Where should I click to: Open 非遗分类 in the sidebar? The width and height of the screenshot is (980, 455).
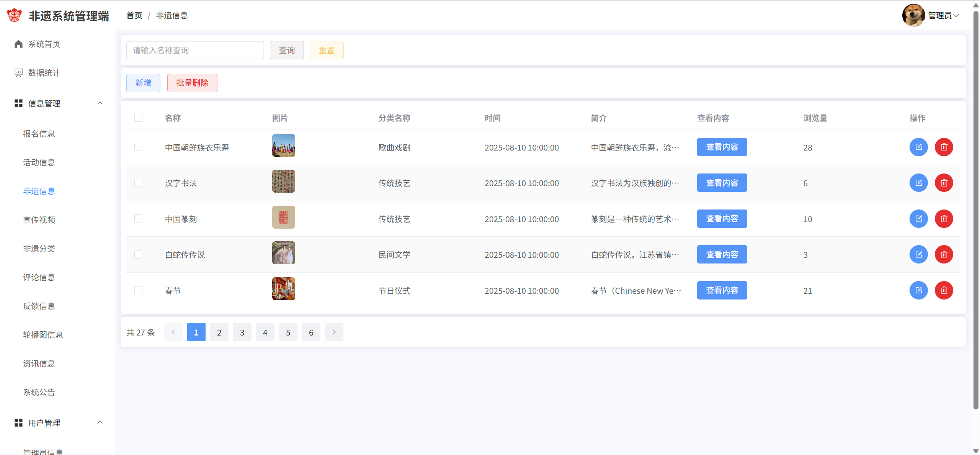click(39, 249)
